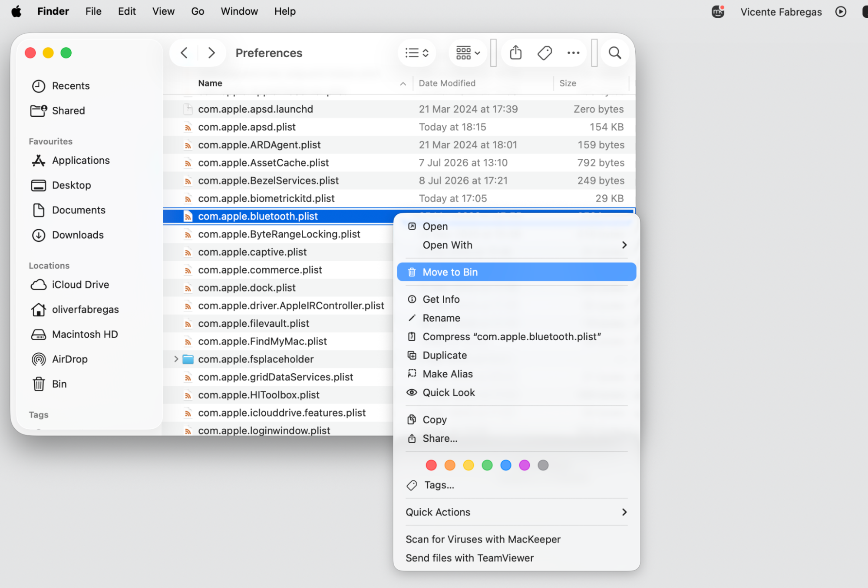Open the View menu
The height and width of the screenshot is (588, 868).
(x=163, y=11)
